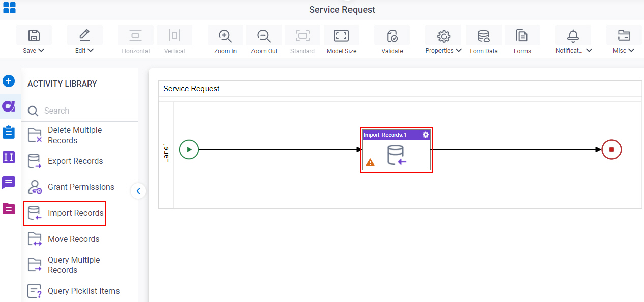Select Query Multiple Records activity
This screenshot has height=302, width=644.
(65, 265)
